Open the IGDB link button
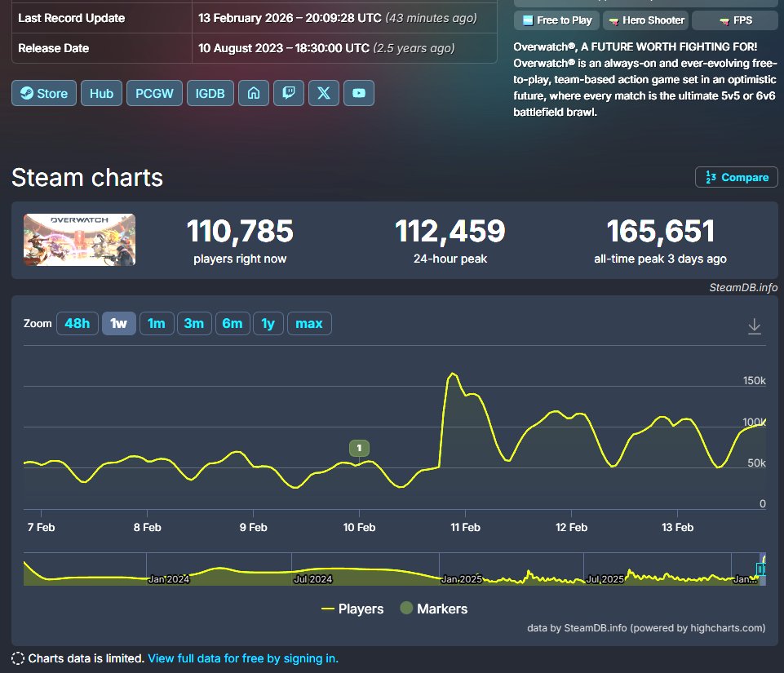The width and height of the screenshot is (784, 673). (x=210, y=93)
